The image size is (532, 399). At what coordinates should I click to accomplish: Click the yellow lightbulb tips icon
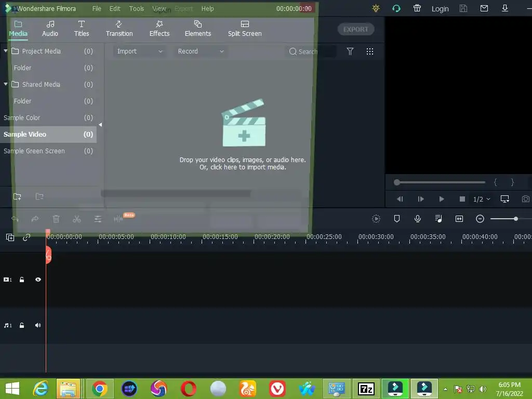tap(376, 8)
